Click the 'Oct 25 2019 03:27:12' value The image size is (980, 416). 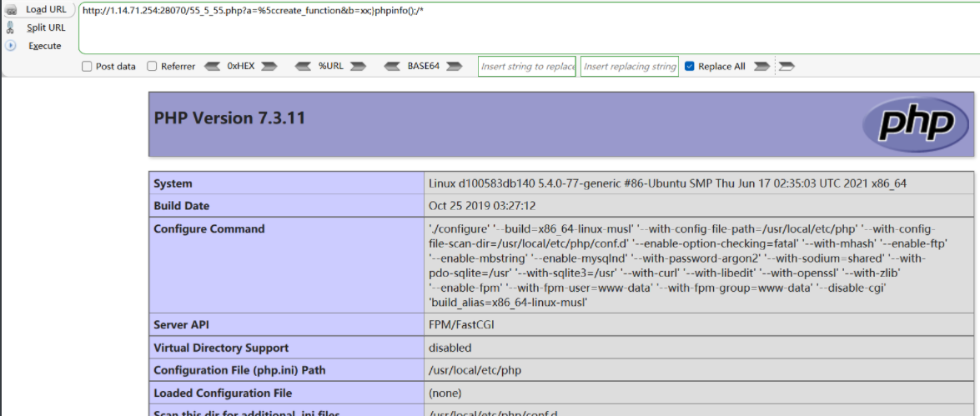[x=483, y=206]
